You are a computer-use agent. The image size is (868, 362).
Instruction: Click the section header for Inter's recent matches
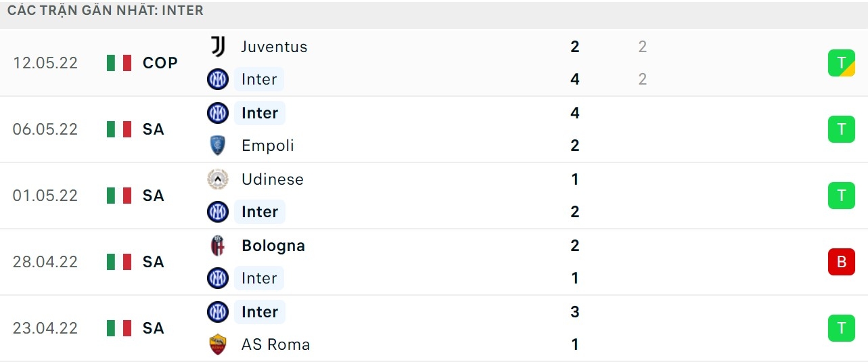(106, 11)
